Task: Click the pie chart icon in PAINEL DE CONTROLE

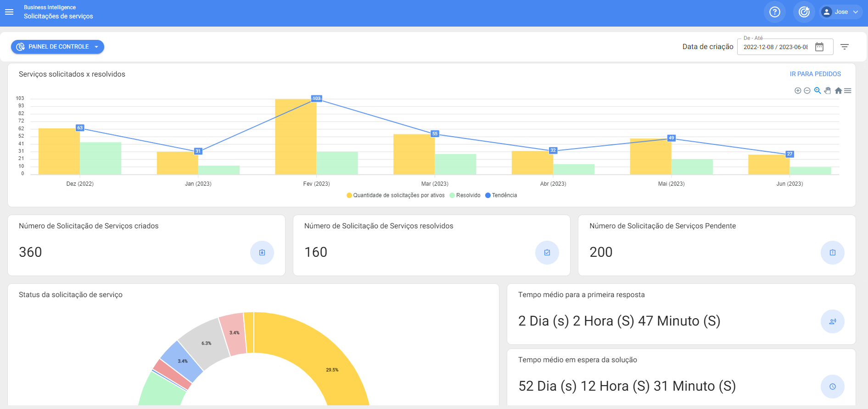Action: 20,47
